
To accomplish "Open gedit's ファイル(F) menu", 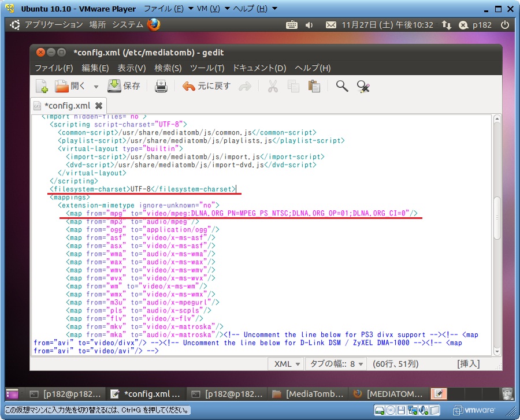I will [54, 68].
